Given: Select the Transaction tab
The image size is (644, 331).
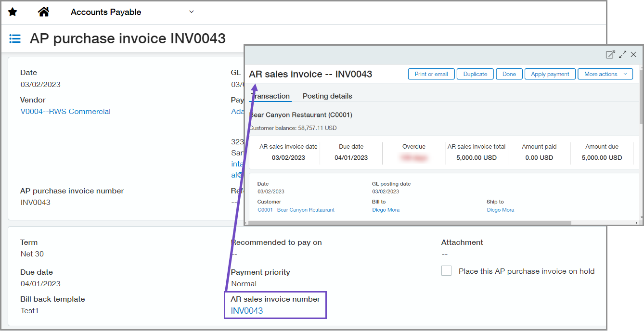Looking at the screenshot, I should pyautogui.click(x=271, y=96).
